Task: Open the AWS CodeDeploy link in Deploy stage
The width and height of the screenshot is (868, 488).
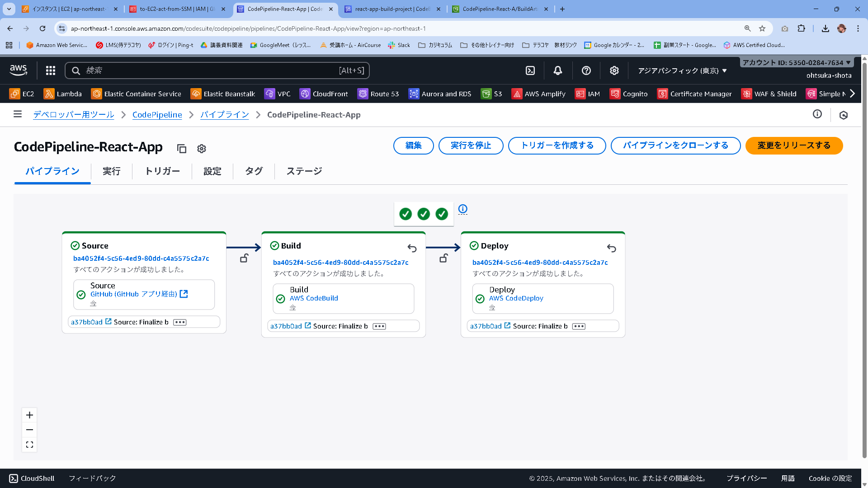Action: point(516,298)
